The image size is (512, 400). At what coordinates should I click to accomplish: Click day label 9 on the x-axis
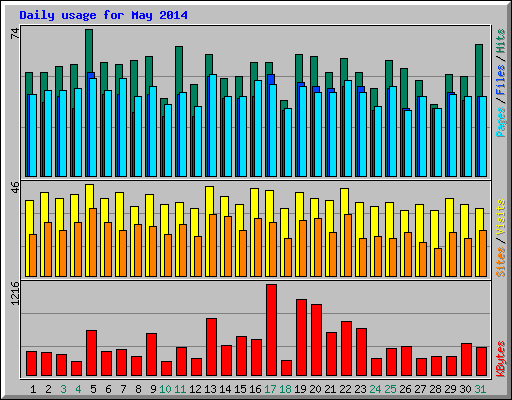(153, 389)
